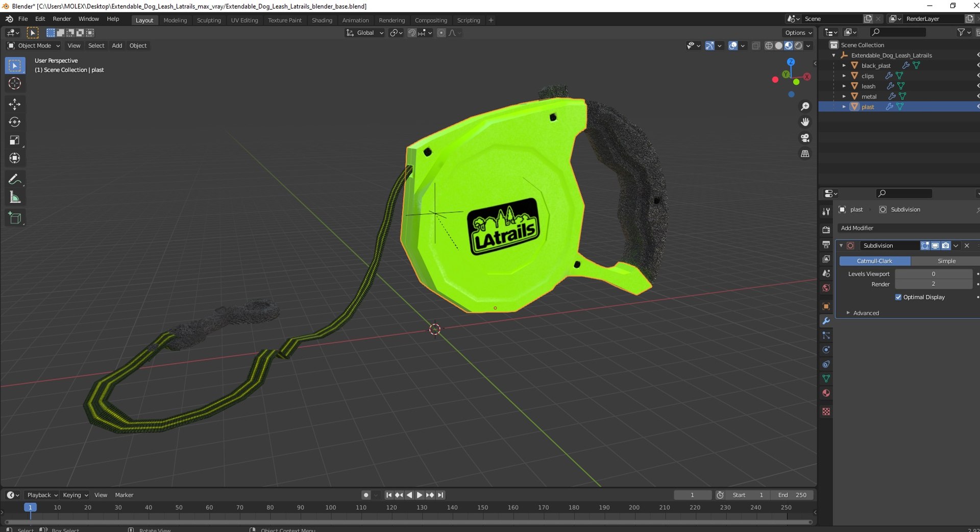980x532 pixels.
Task: Switch the subdivision type to Simple
Action: tap(946, 261)
